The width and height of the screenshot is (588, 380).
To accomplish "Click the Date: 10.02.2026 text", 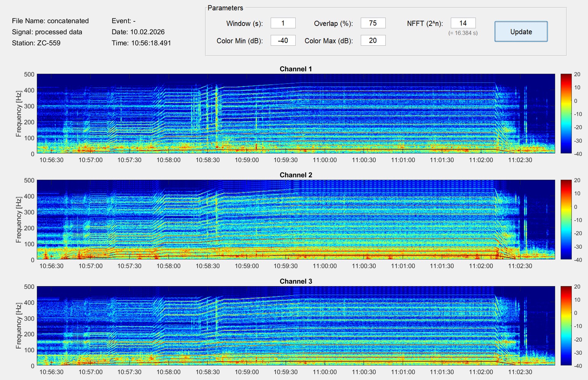I will 138,32.
